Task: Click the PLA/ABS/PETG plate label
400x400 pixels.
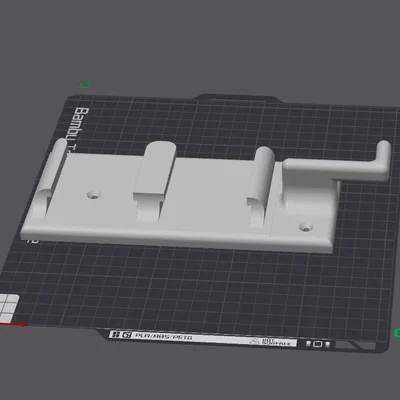Action: click(163, 336)
